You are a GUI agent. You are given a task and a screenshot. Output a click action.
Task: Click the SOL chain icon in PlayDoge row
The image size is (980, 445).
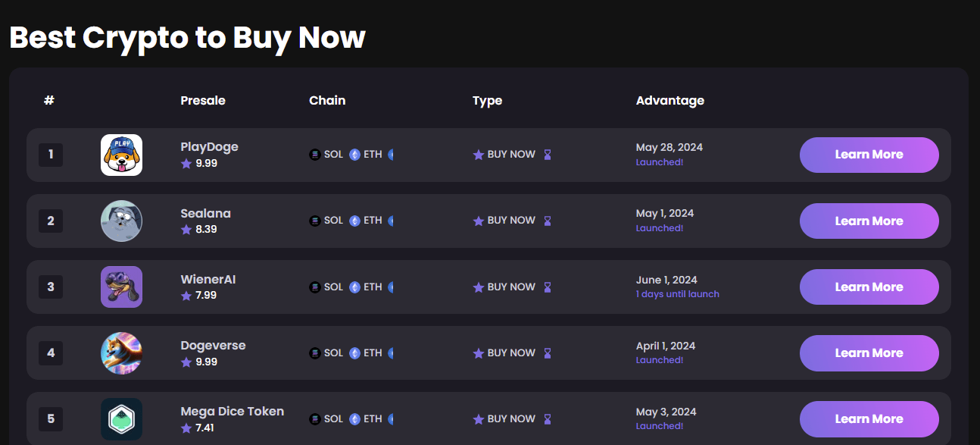(315, 155)
